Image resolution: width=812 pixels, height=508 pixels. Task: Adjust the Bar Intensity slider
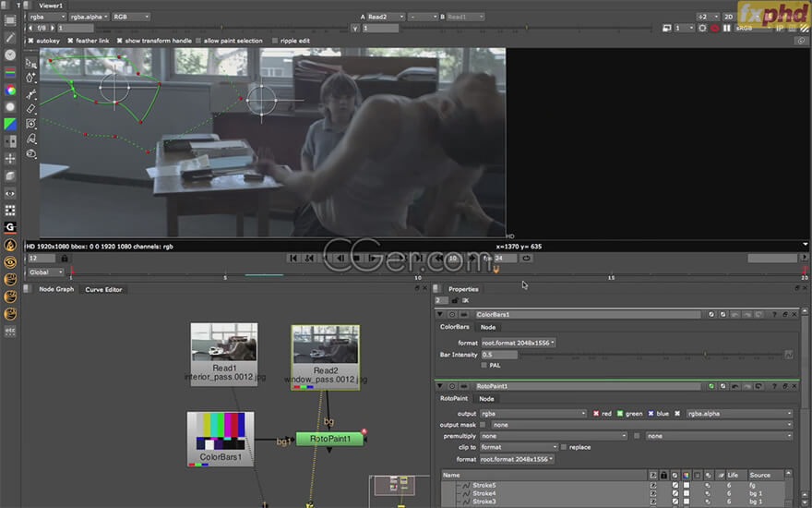point(651,355)
